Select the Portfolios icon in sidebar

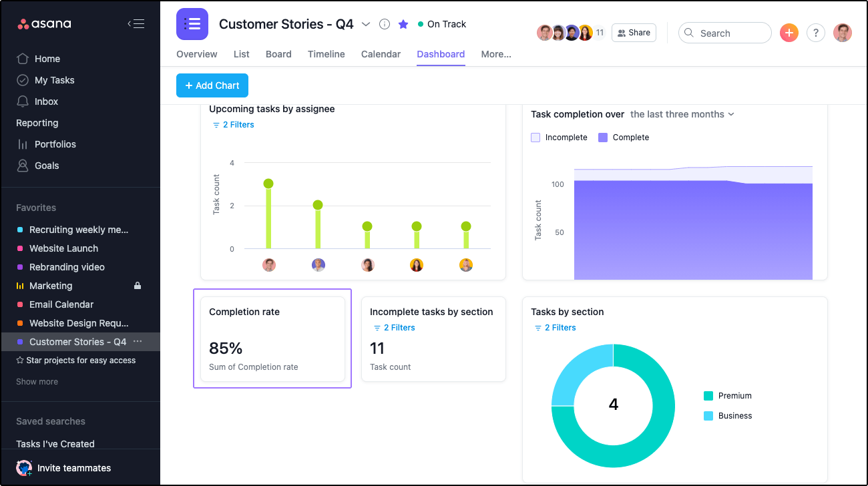point(23,144)
